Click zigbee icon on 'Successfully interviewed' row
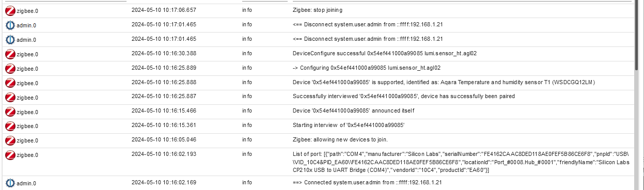 click(x=10, y=97)
